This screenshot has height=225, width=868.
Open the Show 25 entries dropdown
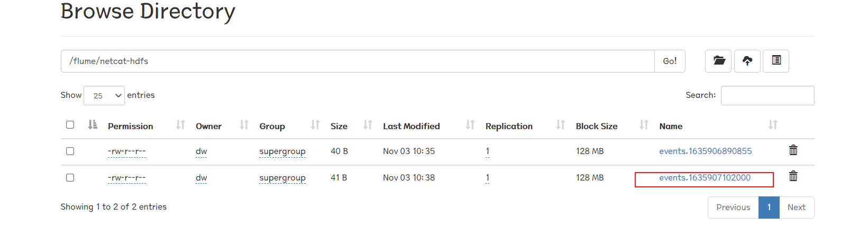104,96
